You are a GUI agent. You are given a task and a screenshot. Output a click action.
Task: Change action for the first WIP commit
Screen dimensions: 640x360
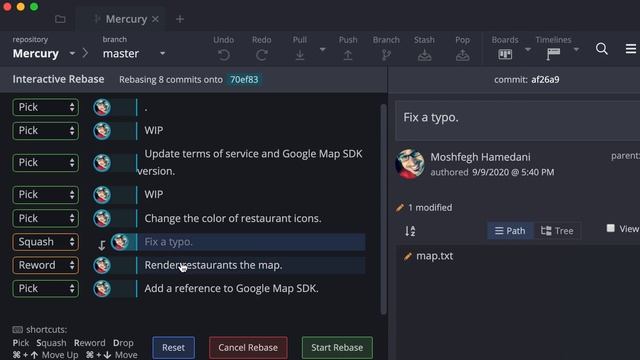(46, 131)
